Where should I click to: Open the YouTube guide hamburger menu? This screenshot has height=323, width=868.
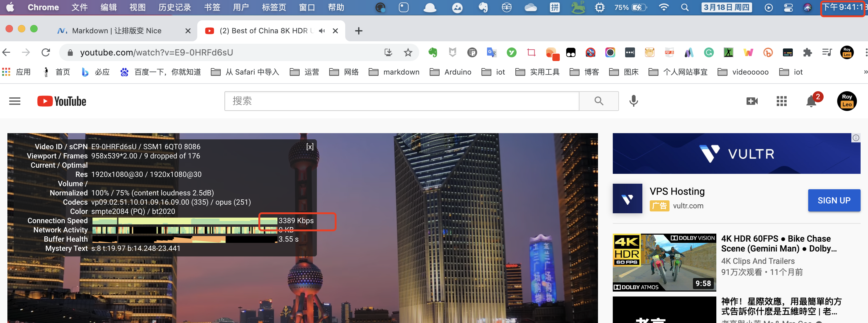click(x=15, y=101)
